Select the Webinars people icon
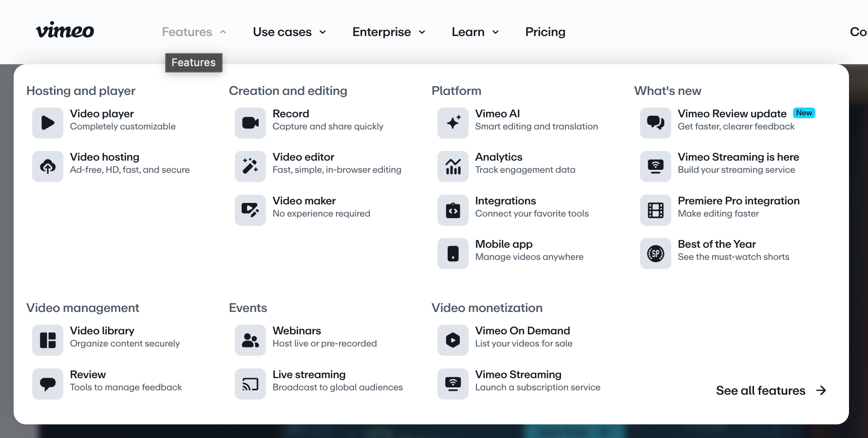This screenshot has height=438, width=868. 250,340
